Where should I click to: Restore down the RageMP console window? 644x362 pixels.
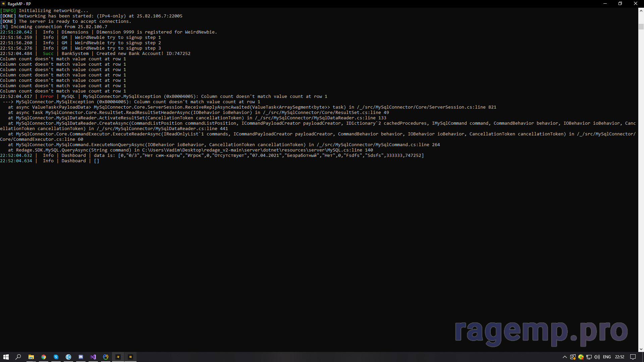point(620,4)
